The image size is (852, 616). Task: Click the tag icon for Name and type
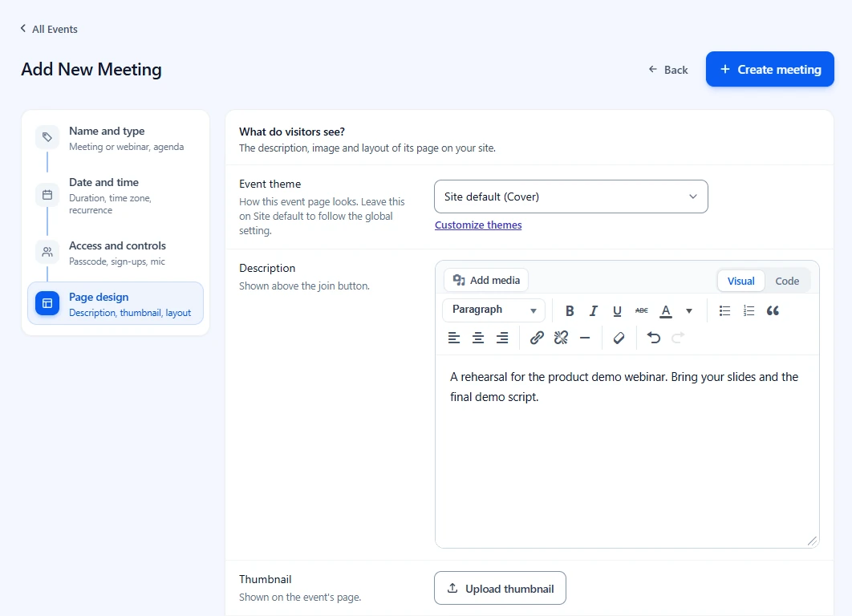point(47,137)
